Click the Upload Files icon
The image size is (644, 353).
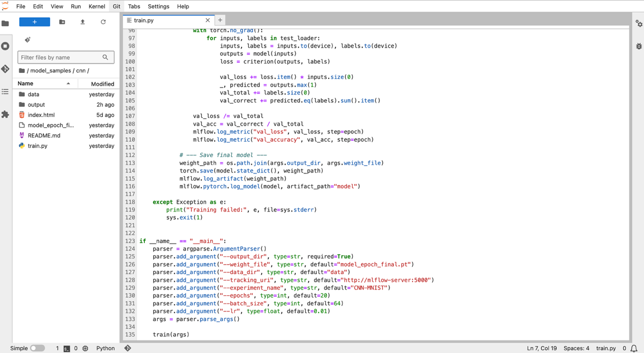point(83,22)
